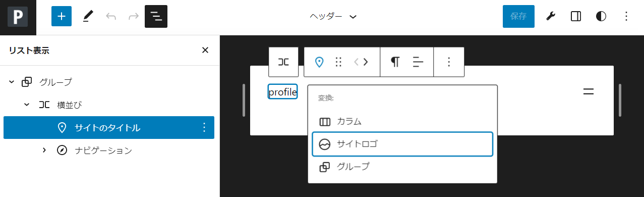Click the site title location pin icon
This screenshot has width=644, height=197.
tap(319, 62)
